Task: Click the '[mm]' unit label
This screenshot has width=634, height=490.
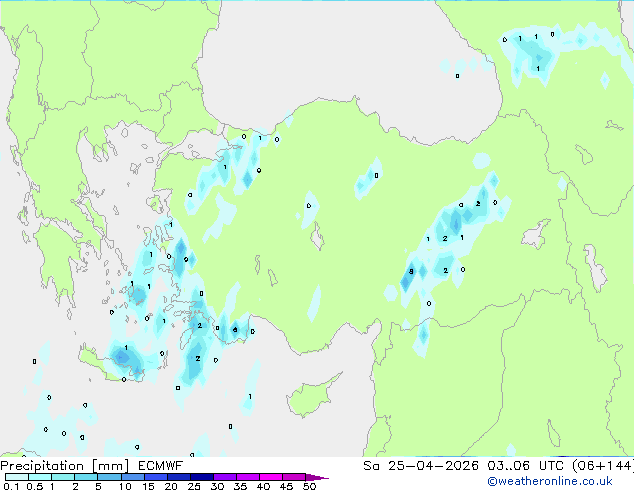Action: [110, 466]
